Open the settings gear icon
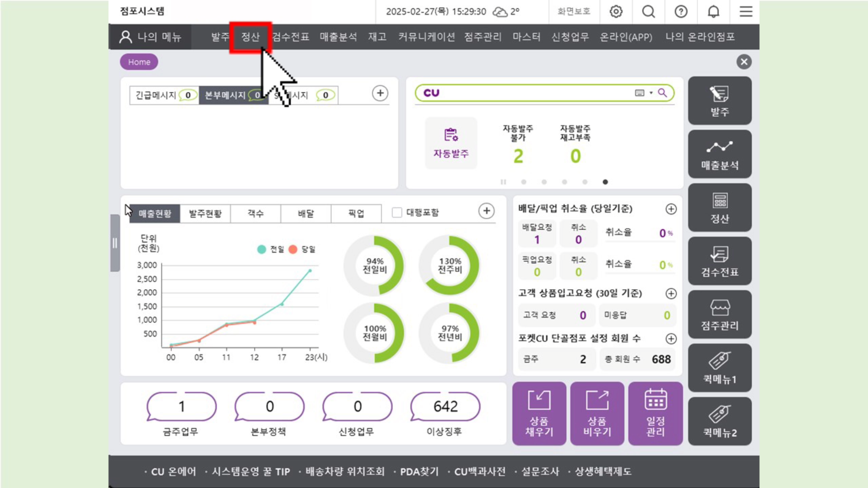This screenshot has height=488, width=868. coord(616,12)
